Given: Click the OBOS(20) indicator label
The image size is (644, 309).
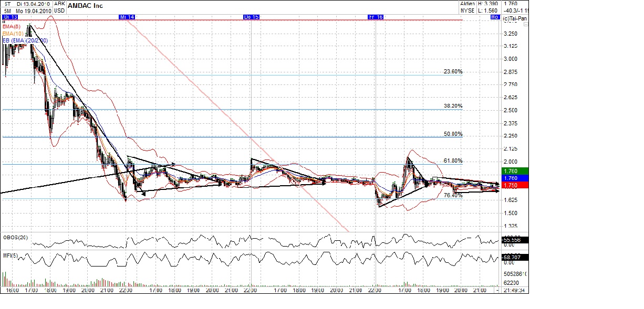Looking at the screenshot, I should [x=15, y=238].
